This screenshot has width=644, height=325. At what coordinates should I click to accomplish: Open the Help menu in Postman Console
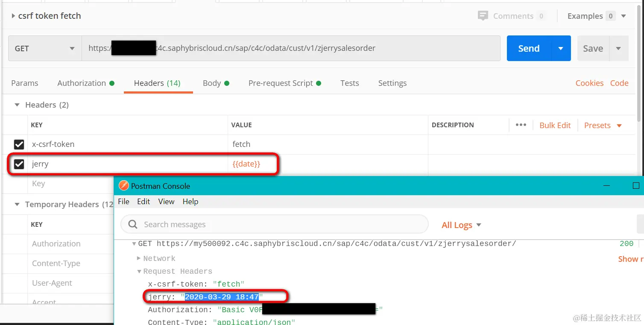190,202
